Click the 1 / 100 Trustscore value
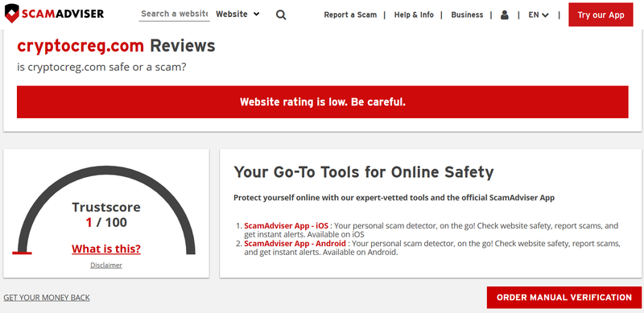 pos(106,223)
